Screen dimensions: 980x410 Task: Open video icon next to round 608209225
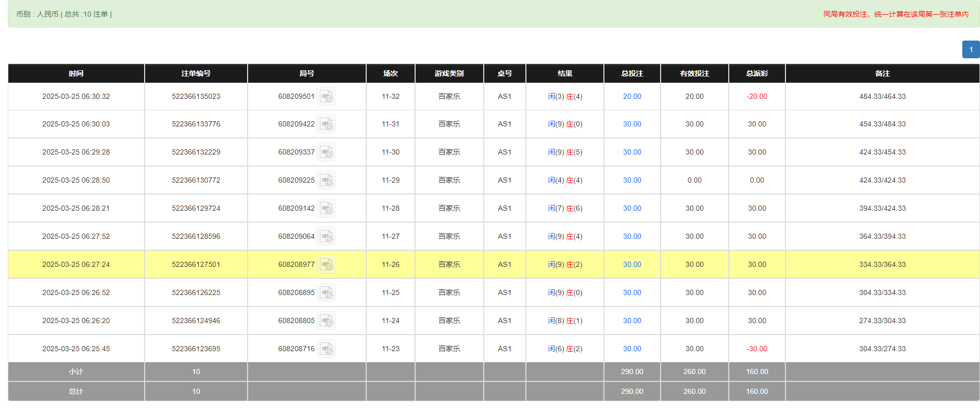point(326,181)
